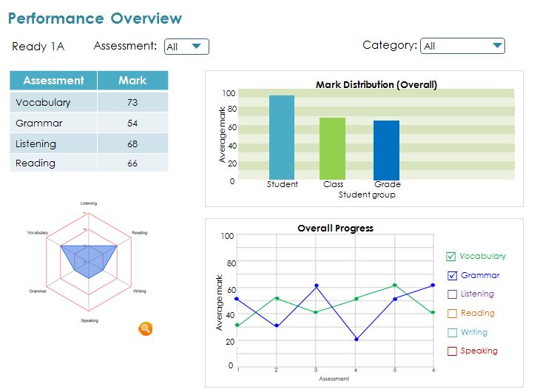
Task: Open the Assessment dropdown
Action: coord(186,47)
